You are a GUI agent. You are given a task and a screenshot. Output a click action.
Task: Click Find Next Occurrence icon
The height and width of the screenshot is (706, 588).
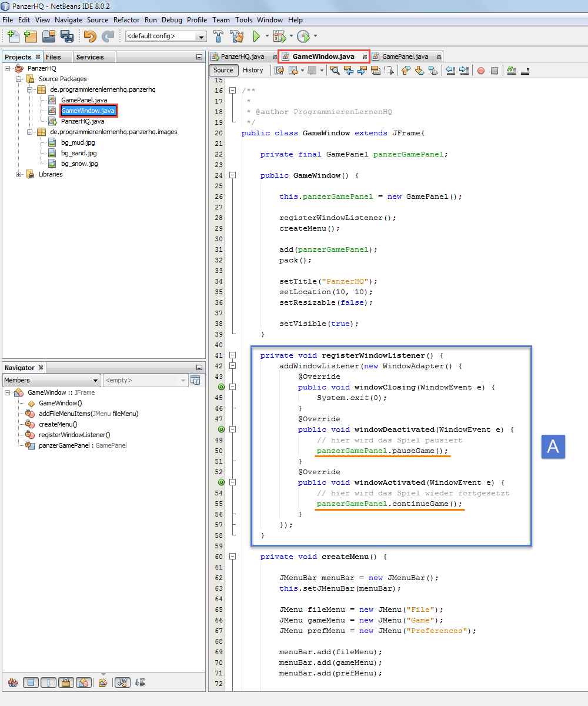[362, 71]
